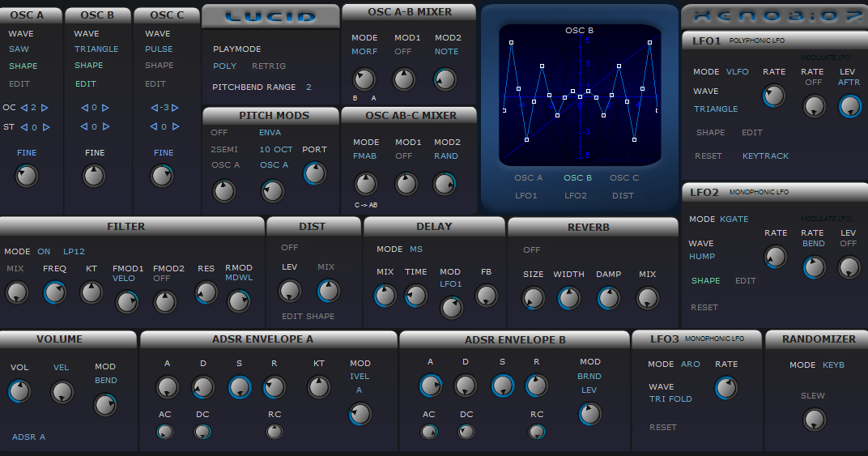The image size is (868, 456).
Task: Click the DELAY TIME knob
Action: [415, 296]
